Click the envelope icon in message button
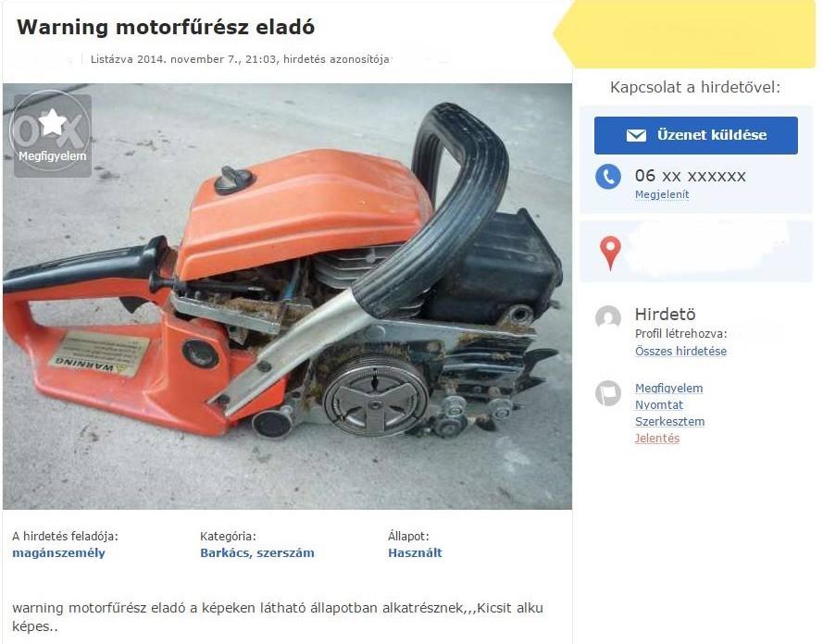The height and width of the screenshot is (644, 823). tap(636, 135)
